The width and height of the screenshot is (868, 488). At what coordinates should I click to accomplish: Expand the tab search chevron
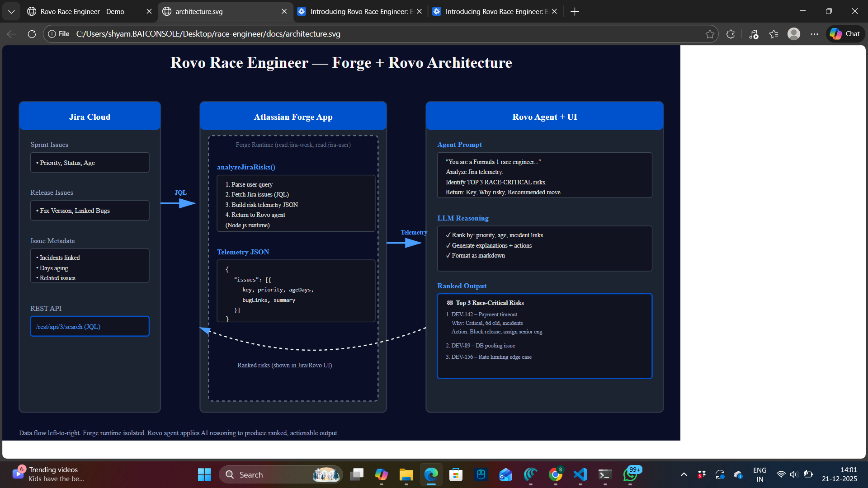click(x=11, y=11)
